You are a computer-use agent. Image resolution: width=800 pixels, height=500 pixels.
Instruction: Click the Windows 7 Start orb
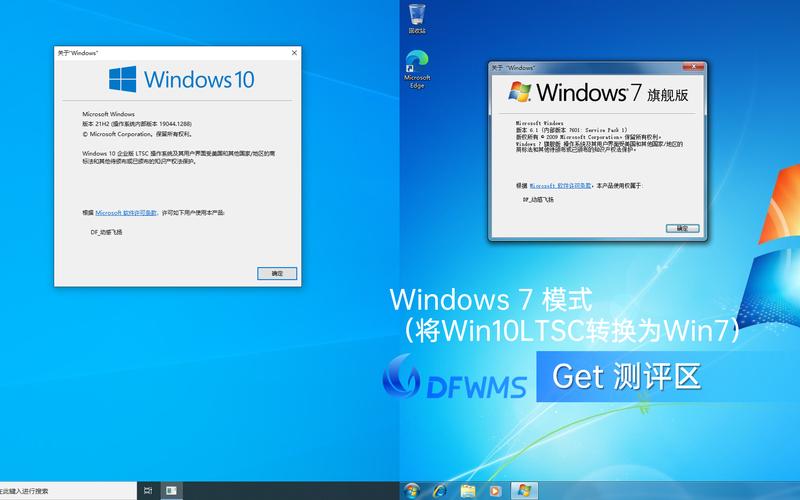pyautogui.click(x=412, y=491)
